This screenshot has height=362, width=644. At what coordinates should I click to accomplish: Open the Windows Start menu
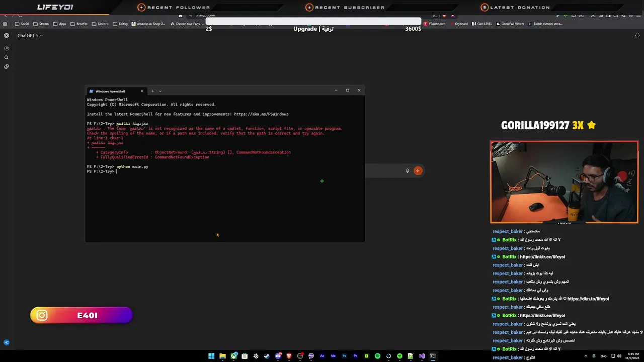pos(211,356)
